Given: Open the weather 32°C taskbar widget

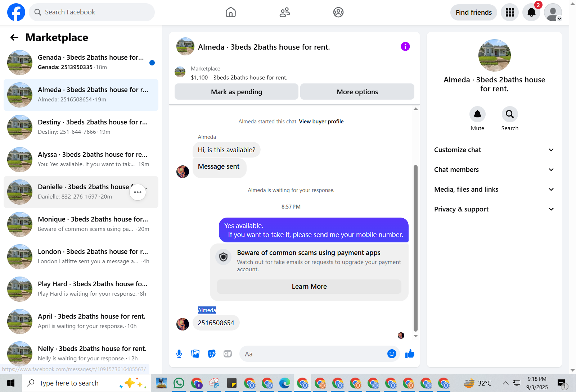Looking at the screenshot, I should (x=477, y=383).
